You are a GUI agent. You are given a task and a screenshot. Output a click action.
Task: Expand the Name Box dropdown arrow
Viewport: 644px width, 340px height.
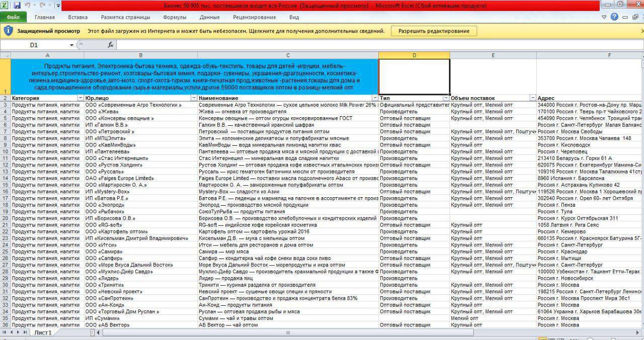72,45
